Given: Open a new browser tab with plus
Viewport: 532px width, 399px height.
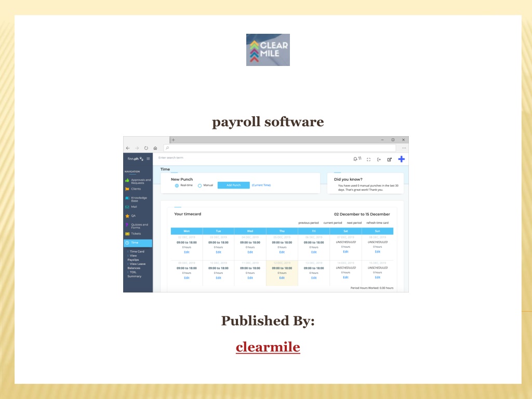Looking at the screenshot, I should [173, 140].
